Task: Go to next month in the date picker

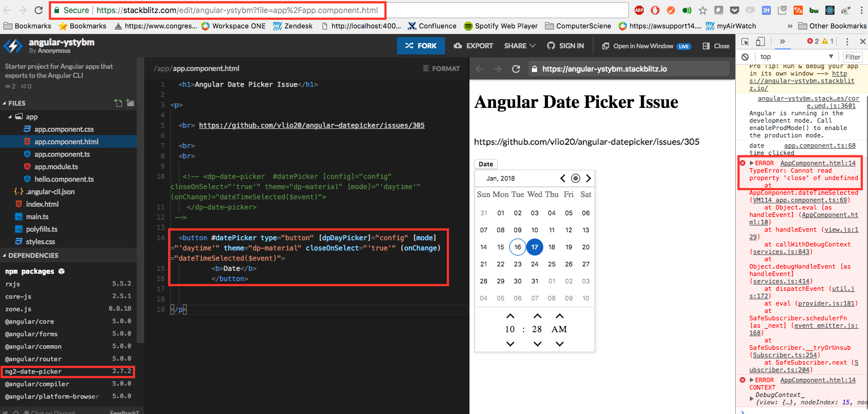Action: tap(588, 178)
